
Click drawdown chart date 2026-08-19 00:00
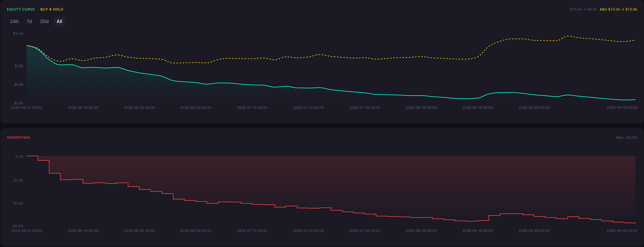[477, 231]
